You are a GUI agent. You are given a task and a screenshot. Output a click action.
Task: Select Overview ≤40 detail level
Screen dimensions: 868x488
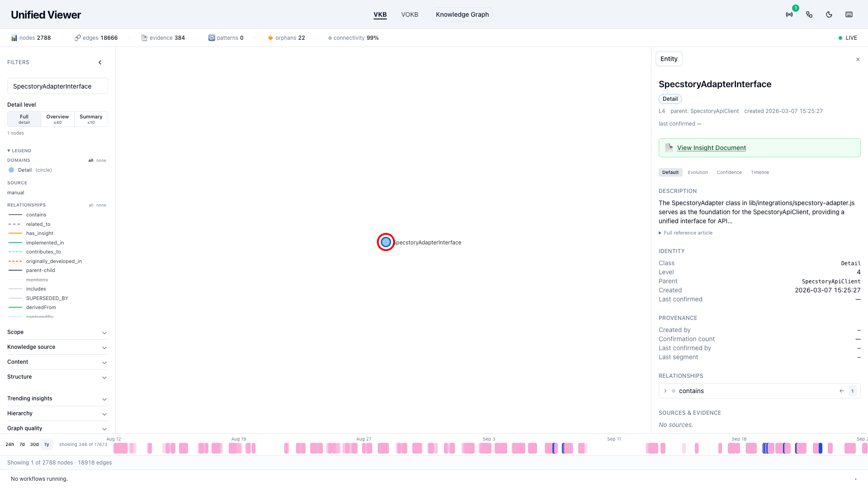pyautogui.click(x=57, y=119)
